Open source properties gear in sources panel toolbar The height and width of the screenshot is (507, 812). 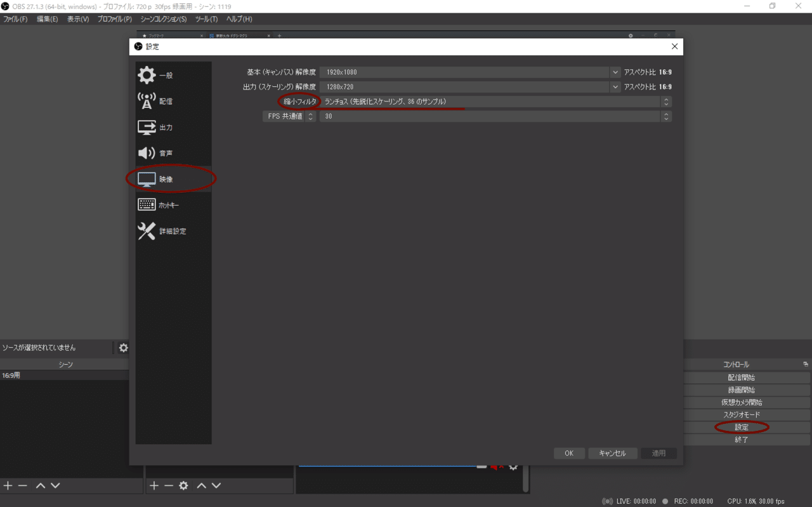[x=183, y=485]
